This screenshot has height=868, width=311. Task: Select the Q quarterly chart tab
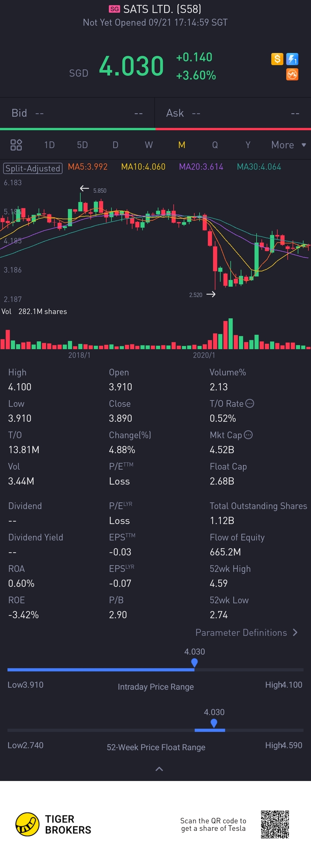tap(215, 145)
